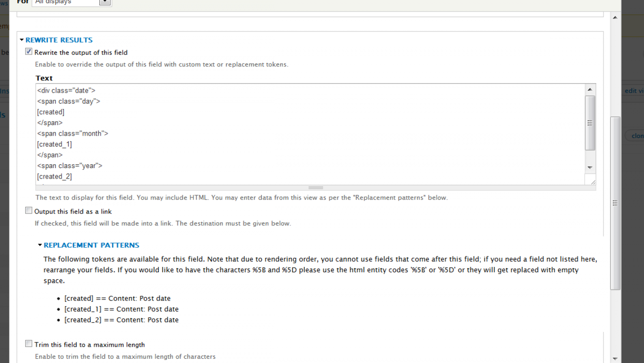This screenshot has width=644, height=363.
Task: Click the dialog's scroll up arrow
Action: click(615, 18)
